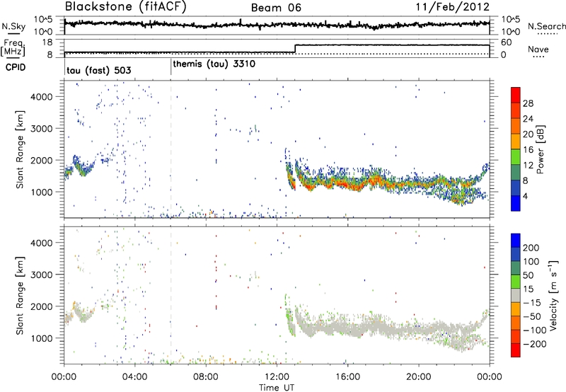This screenshot has height=392, width=566.
Task: Click the 'themis (tau) 3310' text
Action: click(x=214, y=64)
